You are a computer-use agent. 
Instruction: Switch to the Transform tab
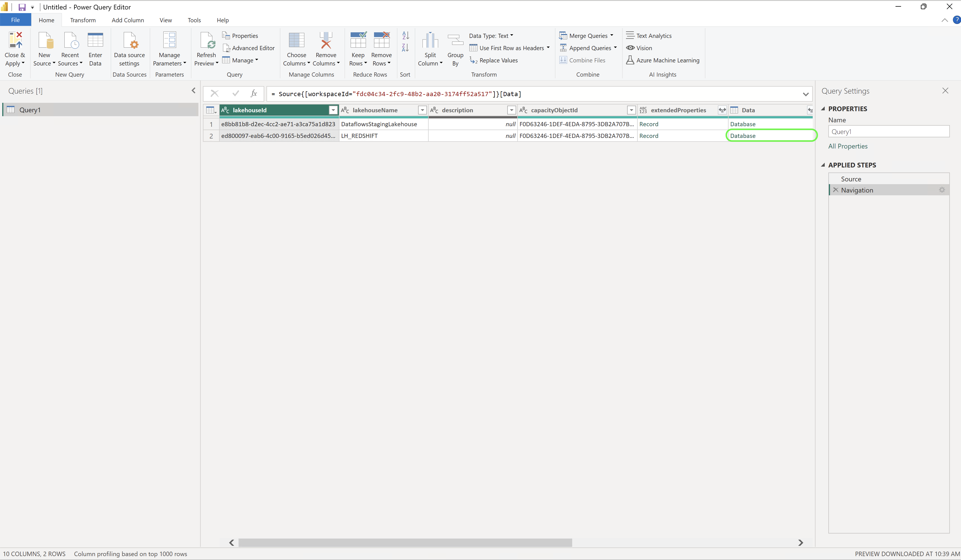(x=83, y=20)
